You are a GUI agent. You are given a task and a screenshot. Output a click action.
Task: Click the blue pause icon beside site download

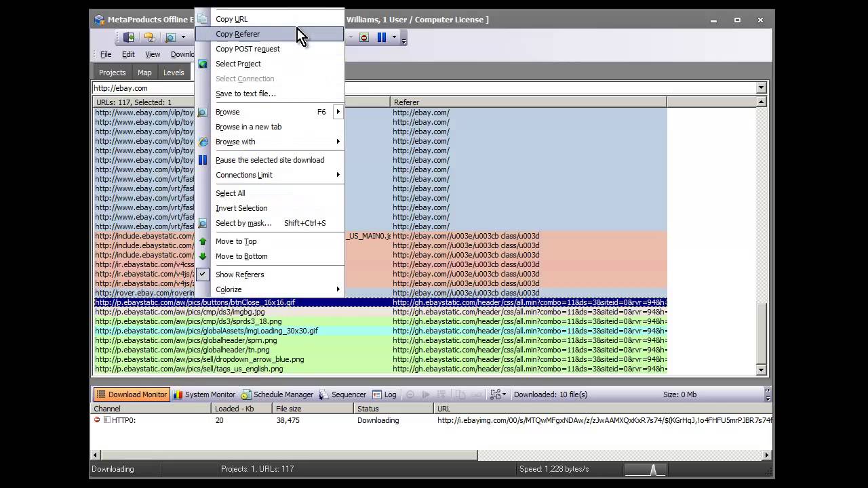[203, 160]
